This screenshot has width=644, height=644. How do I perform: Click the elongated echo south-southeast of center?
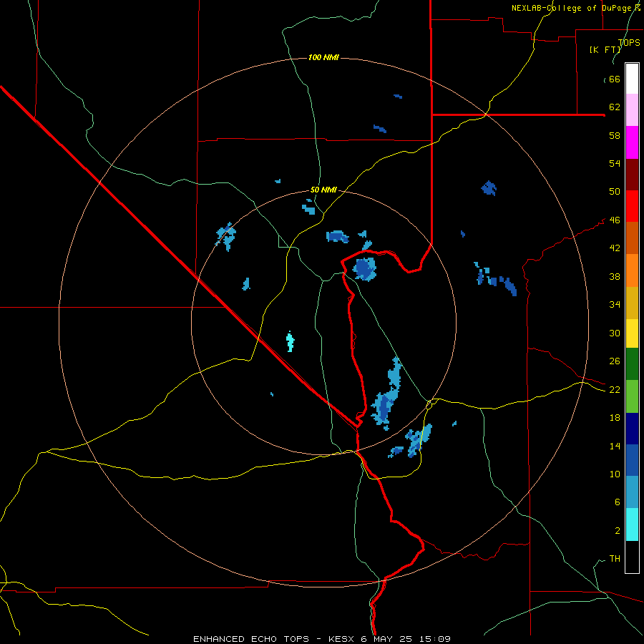point(386,392)
